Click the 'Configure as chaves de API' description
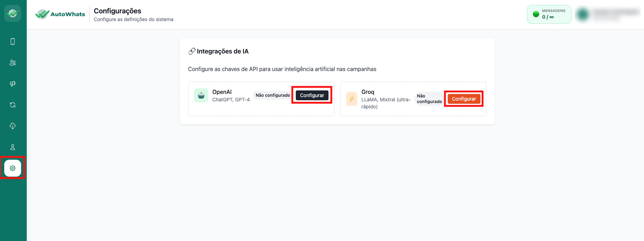The width and height of the screenshot is (644, 241). (x=282, y=69)
